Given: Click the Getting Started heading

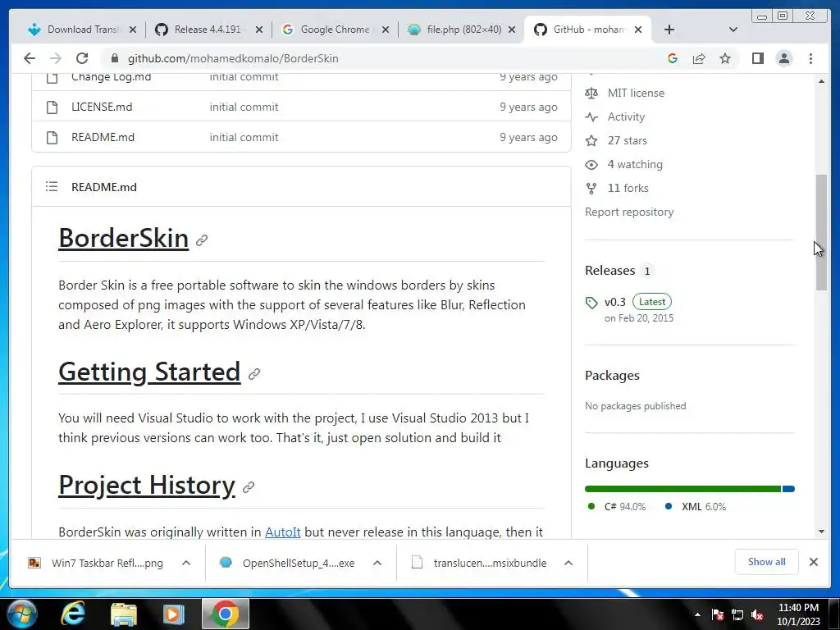Looking at the screenshot, I should (149, 372).
